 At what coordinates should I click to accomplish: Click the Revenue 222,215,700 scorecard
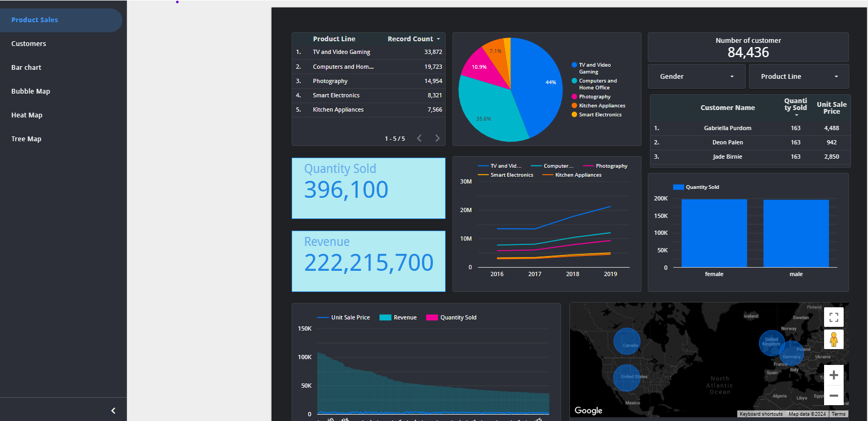coord(368,261)
